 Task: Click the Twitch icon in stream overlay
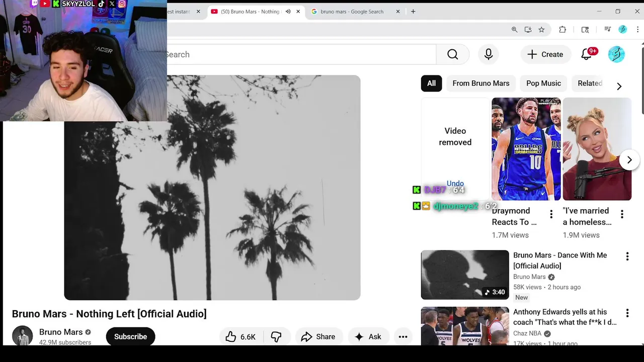(x=34, y=4)
